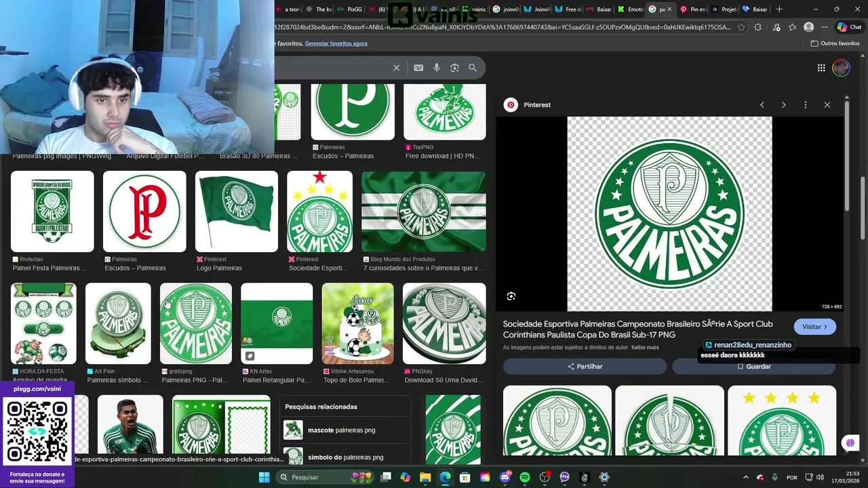Click the Visitar button
Screen dimensions: 868x488
[814, 327]
